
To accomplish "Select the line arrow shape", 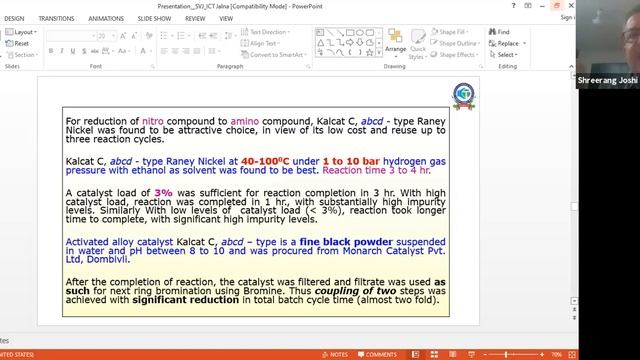I will point(340,32).
